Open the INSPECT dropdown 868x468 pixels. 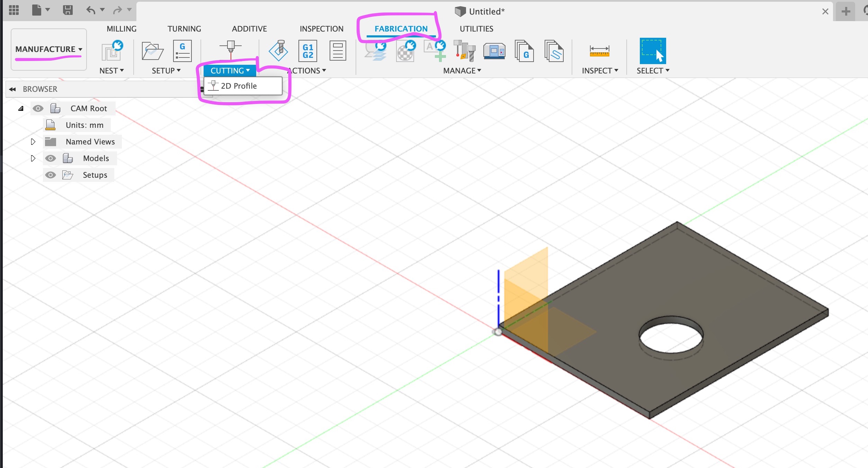tap(600, 71)
